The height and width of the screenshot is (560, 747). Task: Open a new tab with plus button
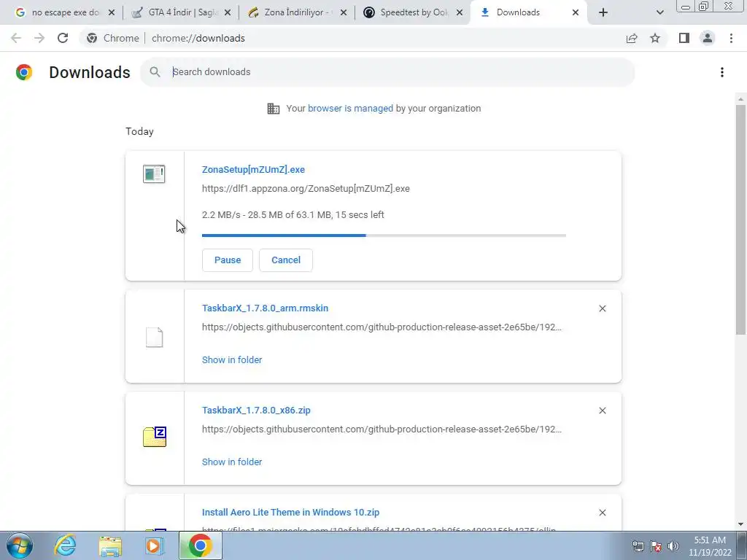(603, 12)
